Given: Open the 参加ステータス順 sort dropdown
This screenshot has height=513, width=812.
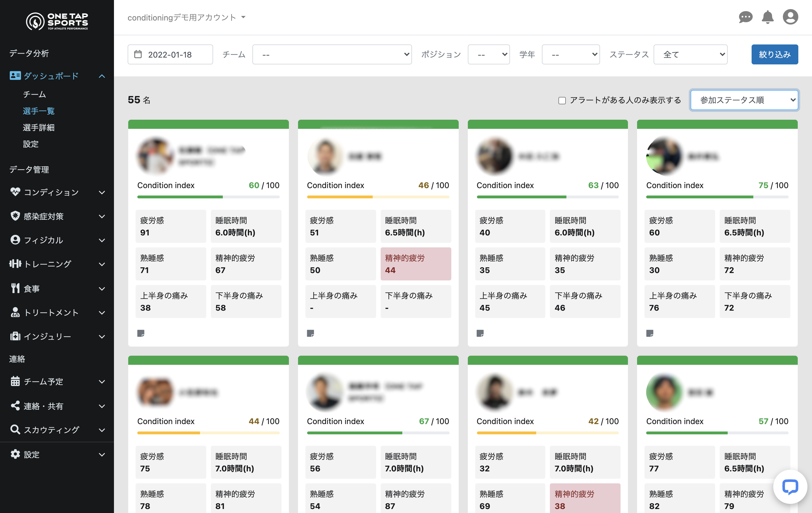Looking at the screenshot, I should (x=744, y=100).
